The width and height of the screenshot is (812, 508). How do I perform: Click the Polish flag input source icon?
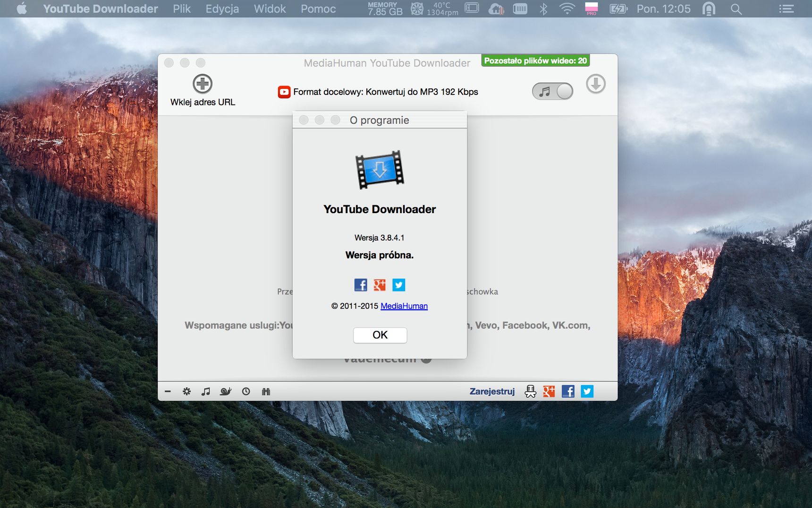coord(591,9)
